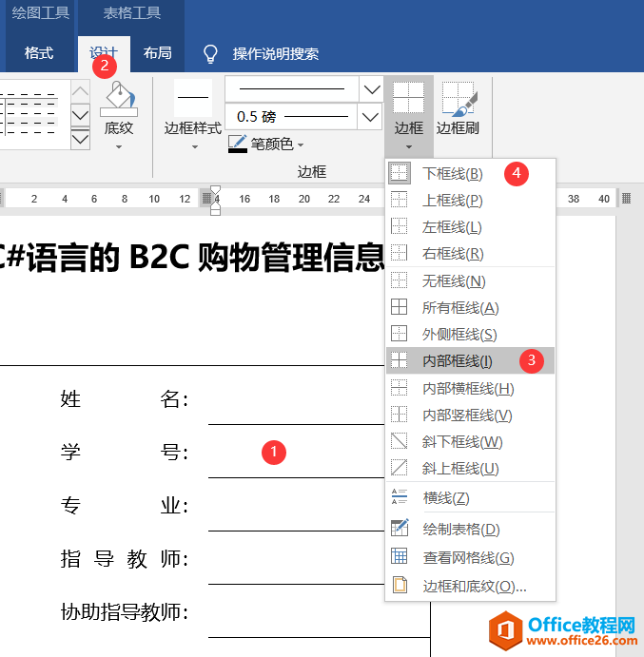This screenshot has height=657, width=644.
Task: Toggle View Gridlines (查看网格线) option
Action: tap(467, 558)
